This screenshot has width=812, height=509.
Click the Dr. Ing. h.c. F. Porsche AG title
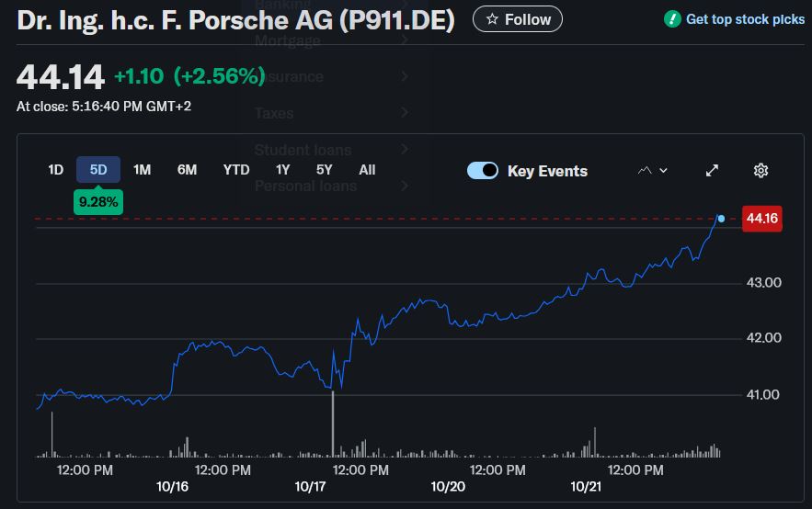coord(236,21)
